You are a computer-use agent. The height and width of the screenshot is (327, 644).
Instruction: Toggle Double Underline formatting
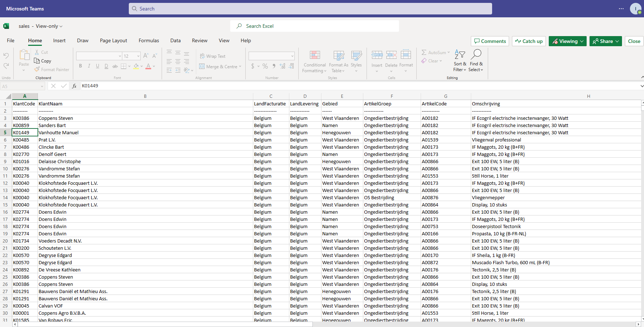(x=106, y=66)
